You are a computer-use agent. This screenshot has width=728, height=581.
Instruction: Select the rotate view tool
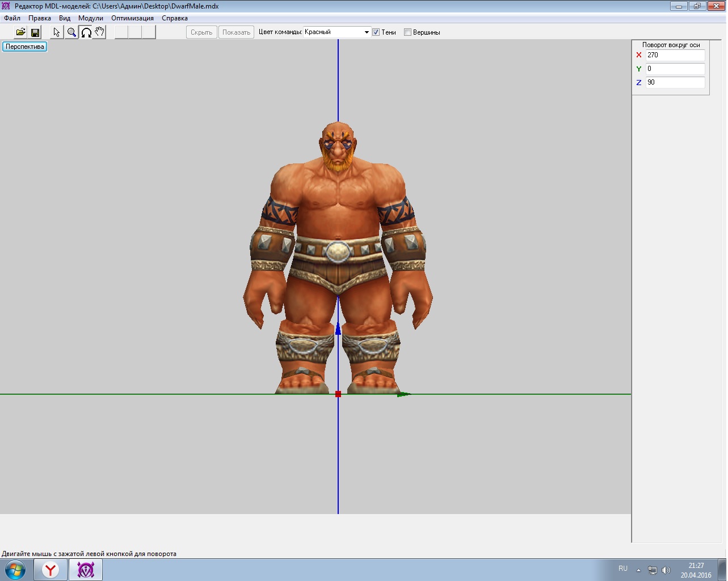tap(86, 32)
